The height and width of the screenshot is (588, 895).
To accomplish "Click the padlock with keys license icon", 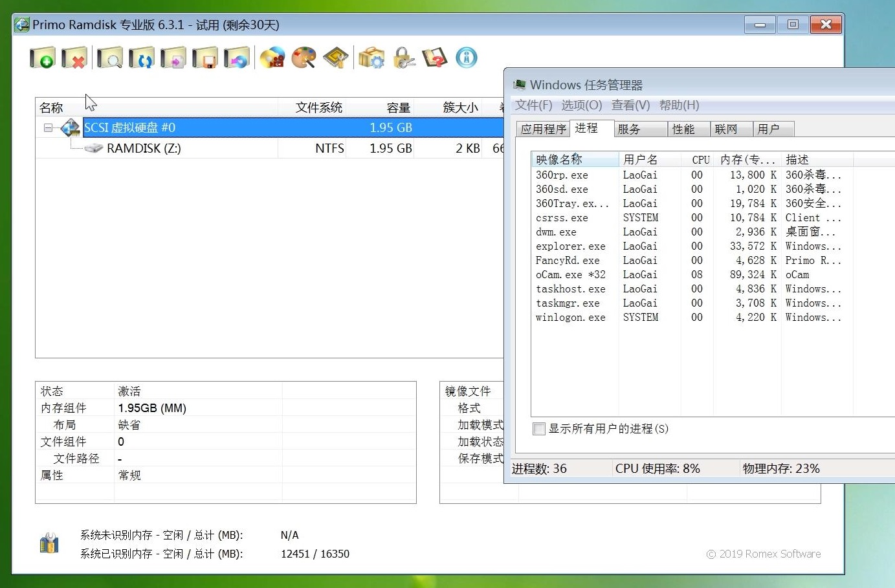I will pyautogui.click(x=404, y=58).
